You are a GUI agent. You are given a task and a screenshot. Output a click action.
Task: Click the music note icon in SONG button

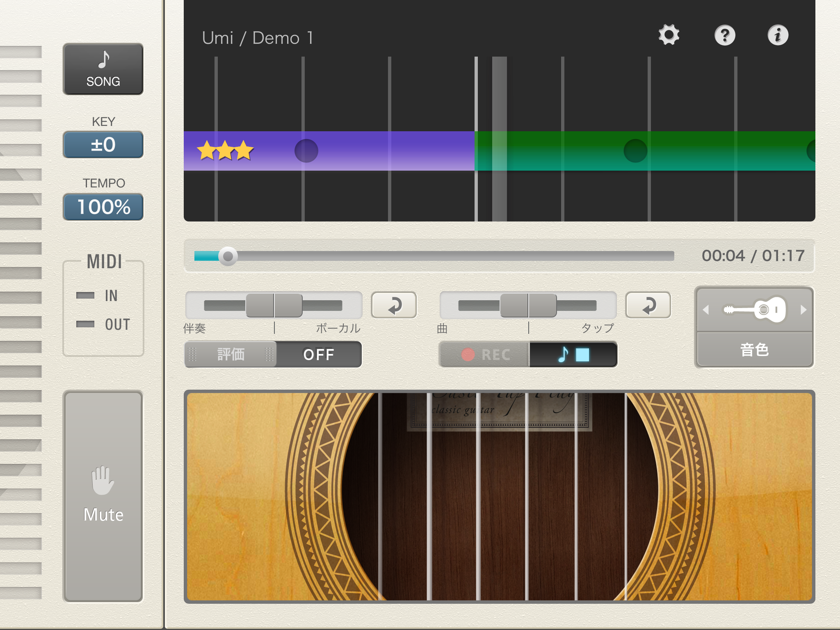(103, 60)
